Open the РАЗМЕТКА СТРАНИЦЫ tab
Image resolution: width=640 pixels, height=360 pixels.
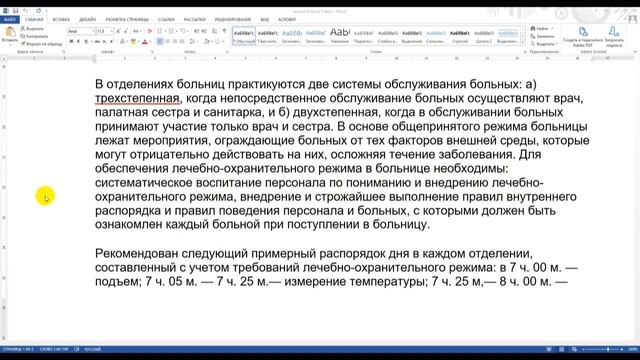pyautogui.click(x=127, y=19)
